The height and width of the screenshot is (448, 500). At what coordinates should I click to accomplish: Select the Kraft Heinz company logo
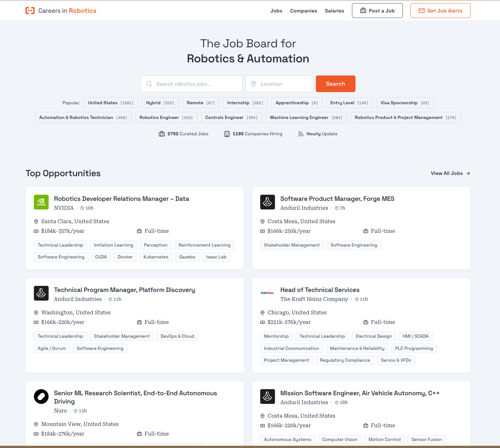(267, 293)
